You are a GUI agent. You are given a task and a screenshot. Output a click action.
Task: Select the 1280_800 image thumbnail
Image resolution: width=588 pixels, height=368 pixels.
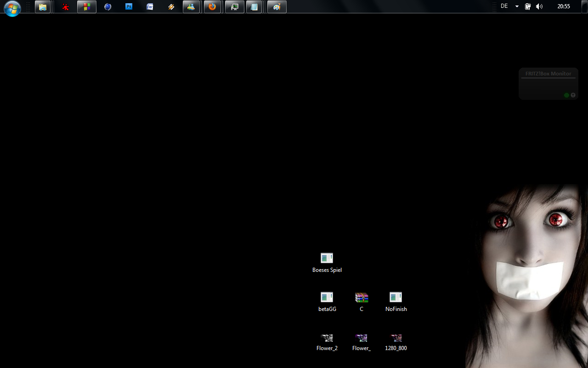[x=396, y=338]
